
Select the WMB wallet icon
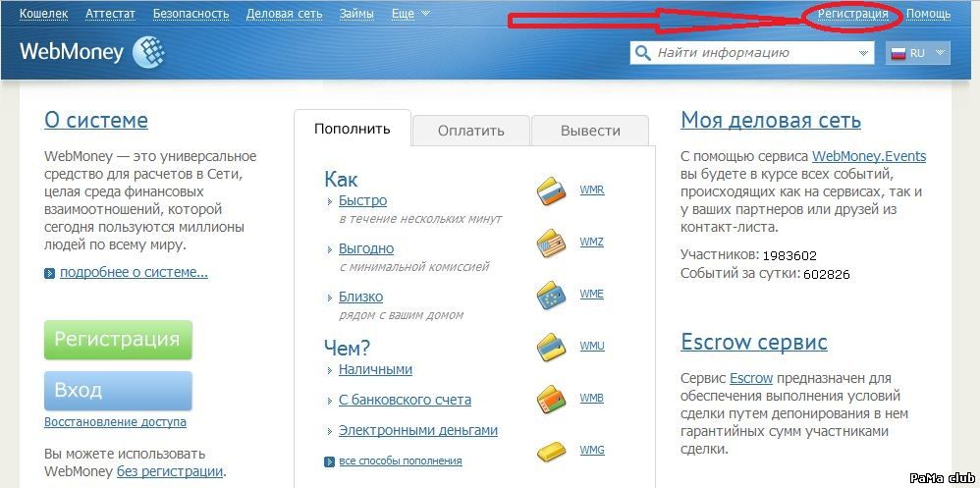pyautogui.click(x=551, y=400)
